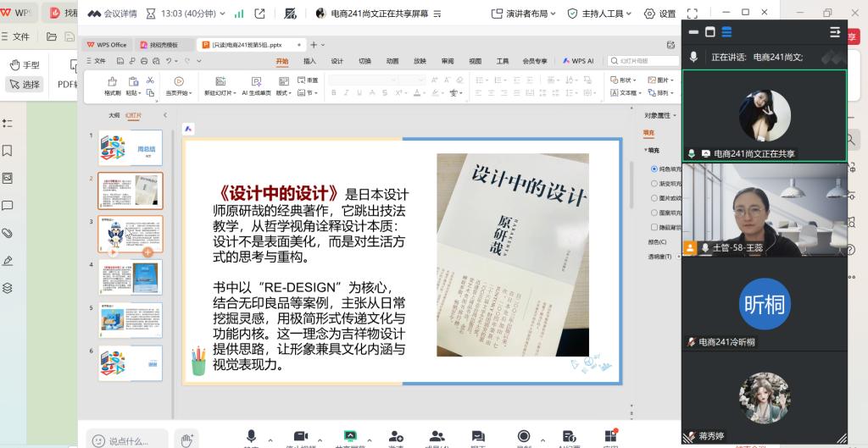Select the 渐变填充 gradient fill radio button
This screenshot has height=448, width=868.
pos(654,183)
